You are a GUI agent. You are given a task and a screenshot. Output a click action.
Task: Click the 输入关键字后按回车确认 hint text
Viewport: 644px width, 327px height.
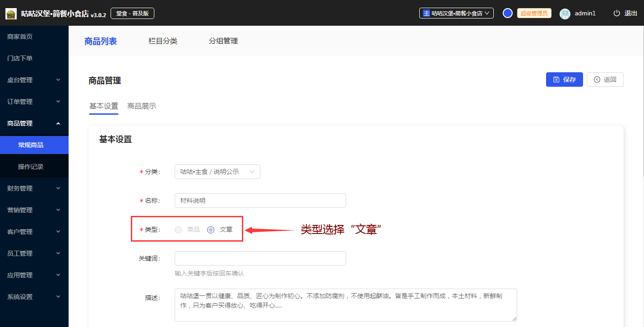click(209, 273)
